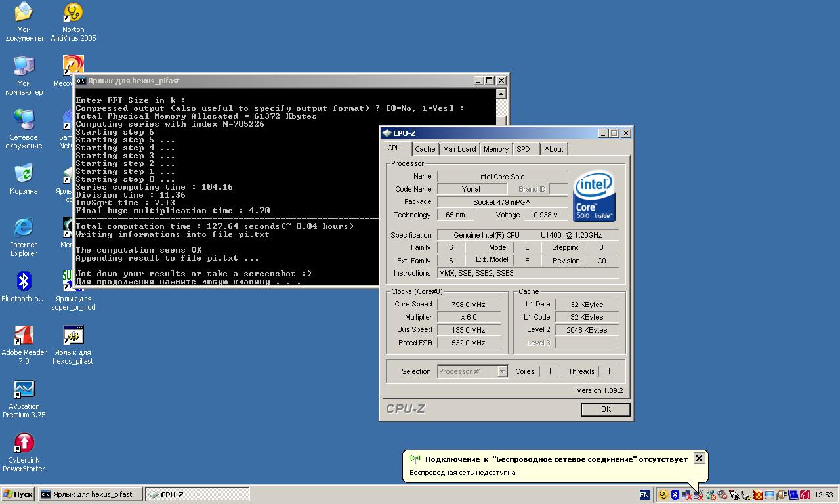Switch to the Cache tab in CPU-Z
The image size is (840, 504).
(x=425, y=149)
